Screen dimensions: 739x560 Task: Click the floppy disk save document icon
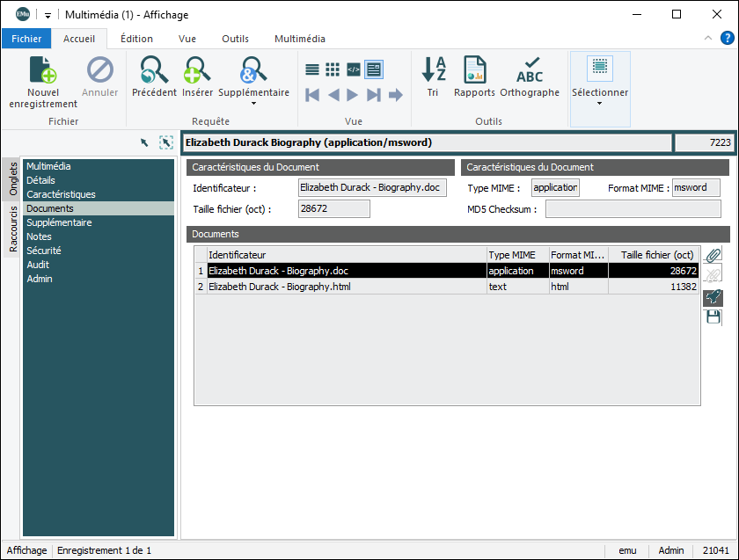713,316
